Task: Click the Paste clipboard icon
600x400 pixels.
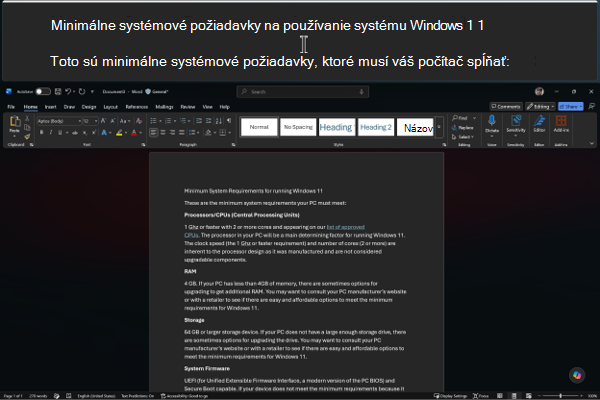Action: click(15, 121)
